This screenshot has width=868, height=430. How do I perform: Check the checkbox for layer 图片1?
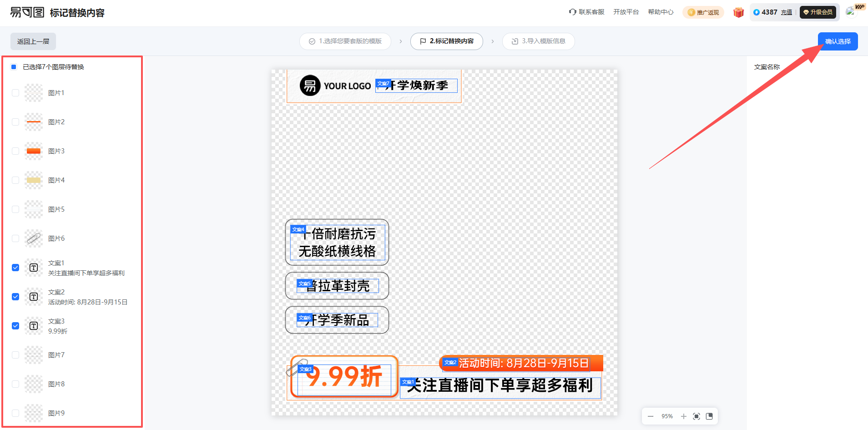pos(15,92)
